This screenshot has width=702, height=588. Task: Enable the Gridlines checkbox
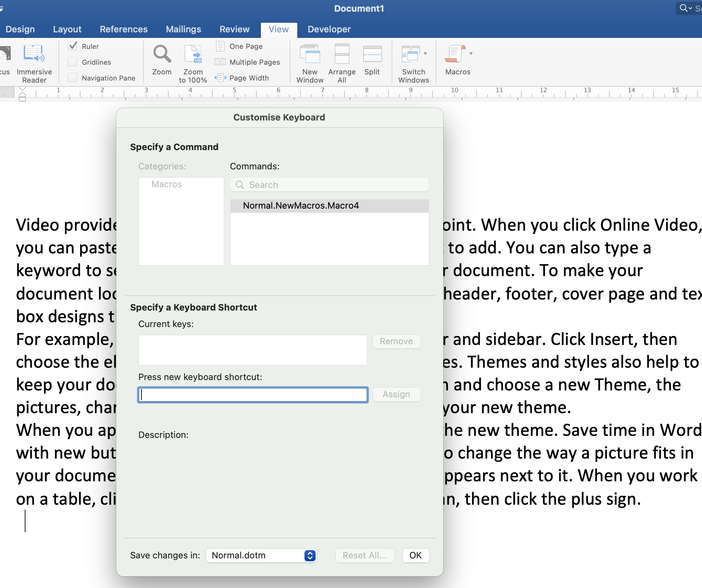(x=73, y=62)
